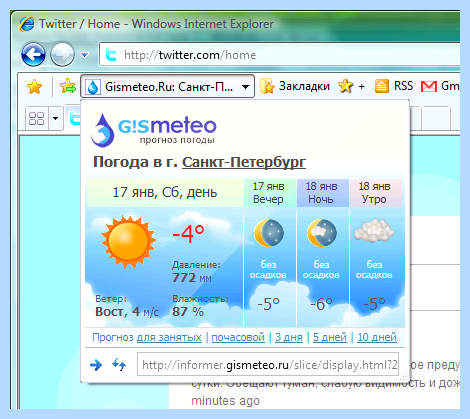Click the Add to Favorites Bar icon

tap(68, 86)
